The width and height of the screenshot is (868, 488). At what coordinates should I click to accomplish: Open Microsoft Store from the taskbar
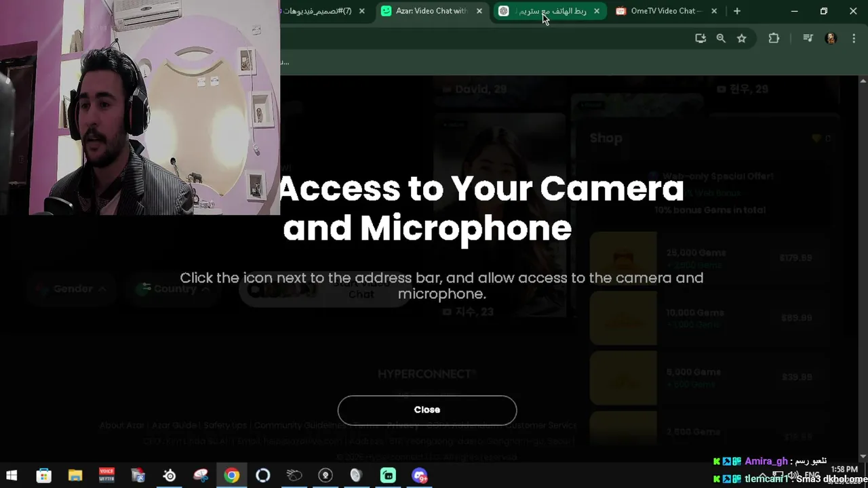point(44,476)
